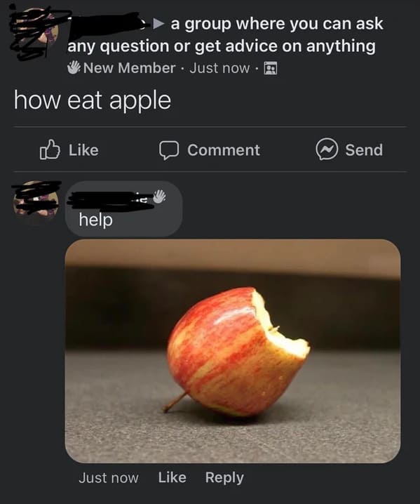
Task: Click the 'Like' label under the post
Action: click(x=83, y=150)
